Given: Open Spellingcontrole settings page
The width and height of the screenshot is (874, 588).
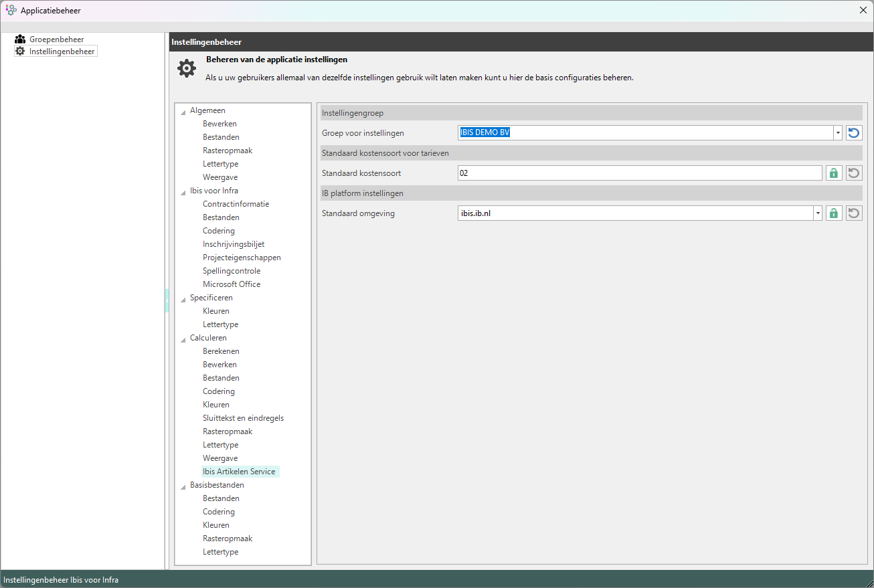Looking at the screenshot, I should tap(232, 271).
